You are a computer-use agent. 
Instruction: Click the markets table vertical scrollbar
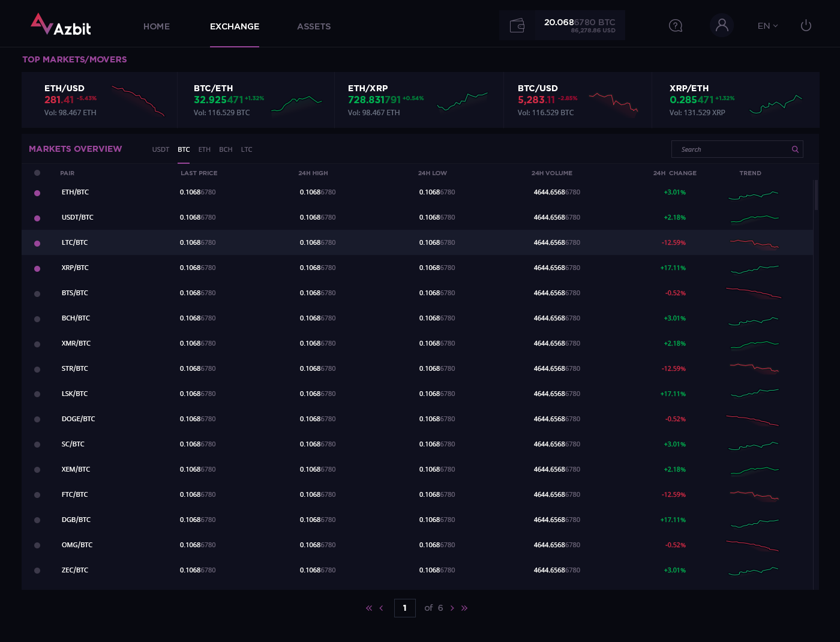point(816,195)
